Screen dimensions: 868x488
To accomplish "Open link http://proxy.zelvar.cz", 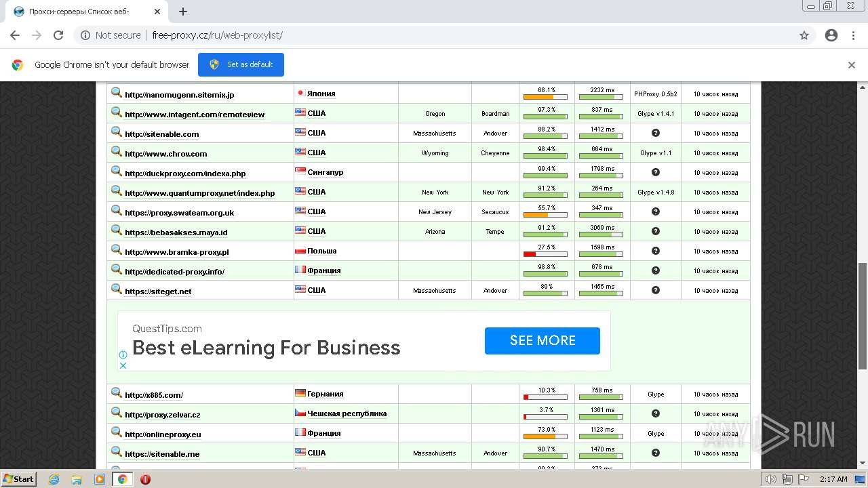I will coord(163,415).
